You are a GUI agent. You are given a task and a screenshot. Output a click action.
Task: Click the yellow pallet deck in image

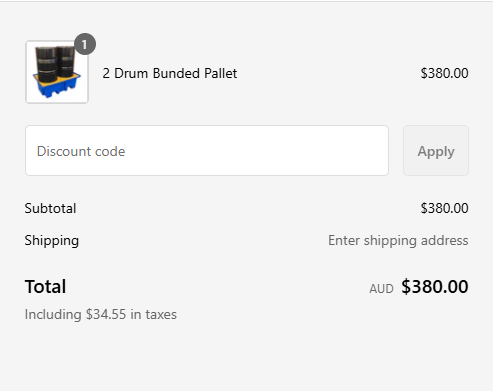tap(65, 78)
